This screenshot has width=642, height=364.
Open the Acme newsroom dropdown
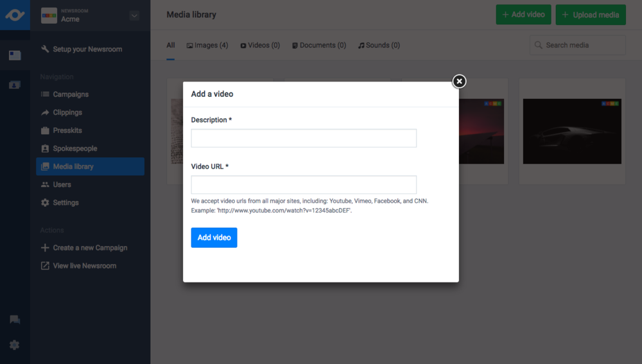(x=134, y=15)
